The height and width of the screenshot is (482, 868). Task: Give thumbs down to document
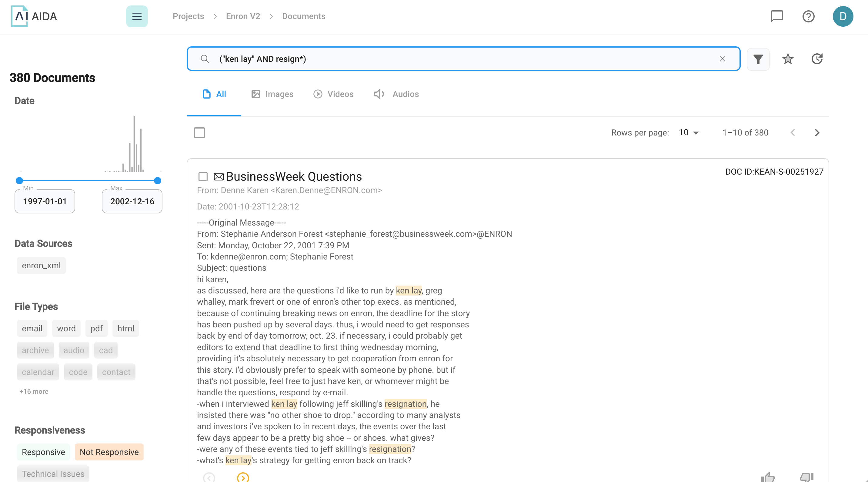pos(807,477)
